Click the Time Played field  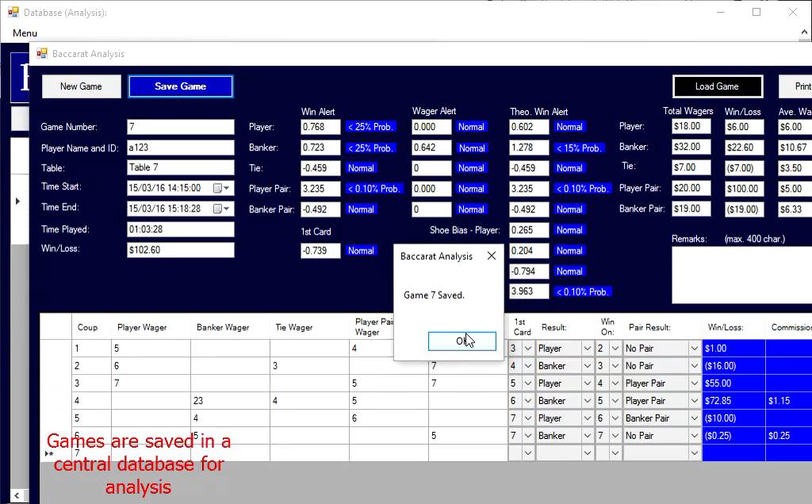coord(181,229)
